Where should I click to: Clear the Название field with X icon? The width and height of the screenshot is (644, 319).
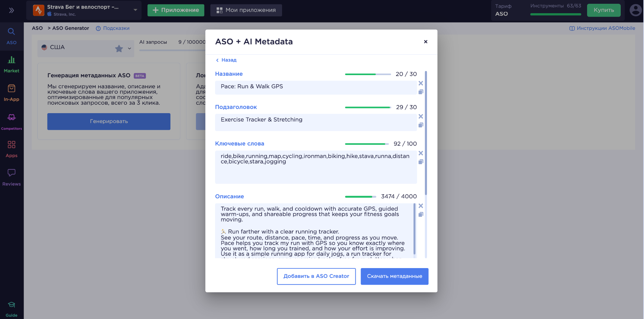[421, 83]
